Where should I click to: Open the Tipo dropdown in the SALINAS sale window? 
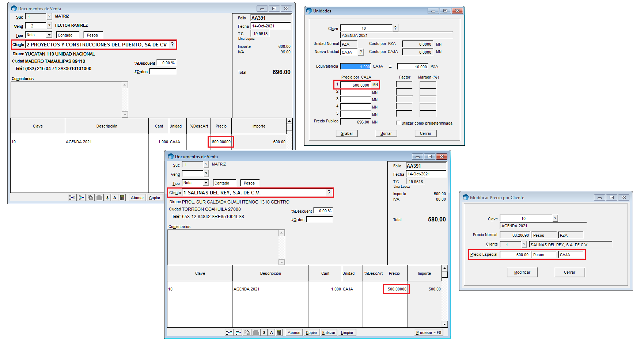(206, 183)
